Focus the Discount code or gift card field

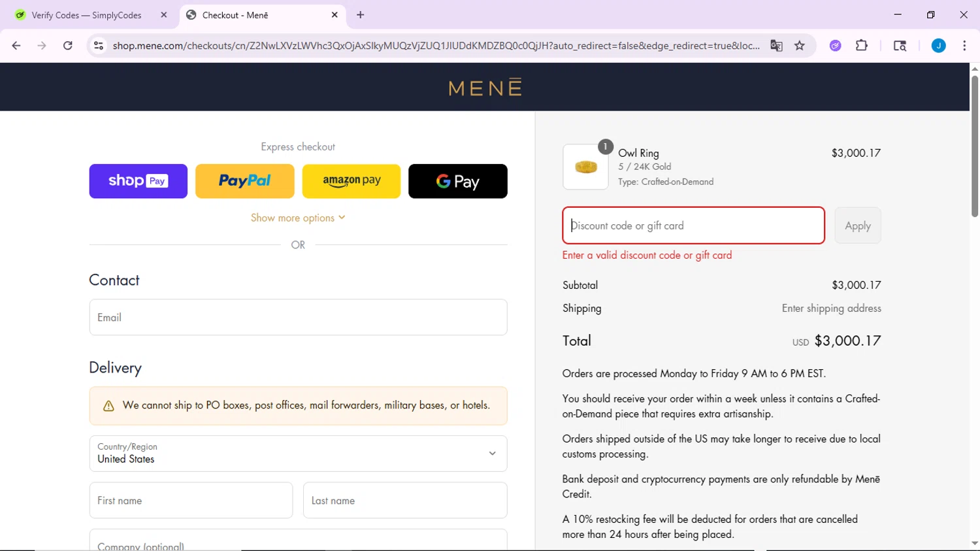(693, 225)
